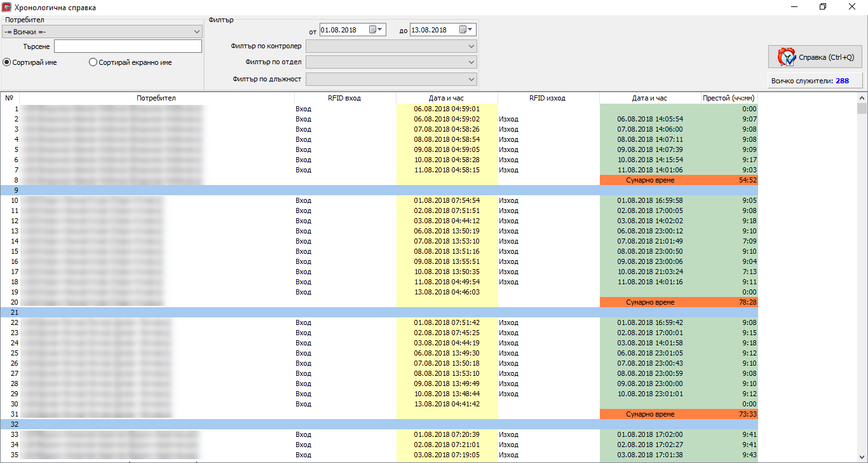The height and width of the screenshot is (463, 868).
Task: Click the app icon in the title bar
Action: click(x=7, y=7)
